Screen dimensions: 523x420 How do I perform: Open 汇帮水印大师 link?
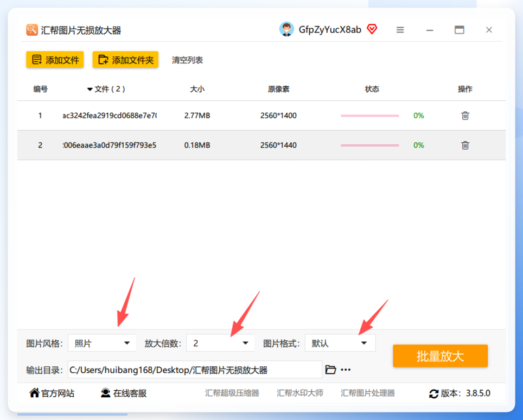[x=300, y=393]
